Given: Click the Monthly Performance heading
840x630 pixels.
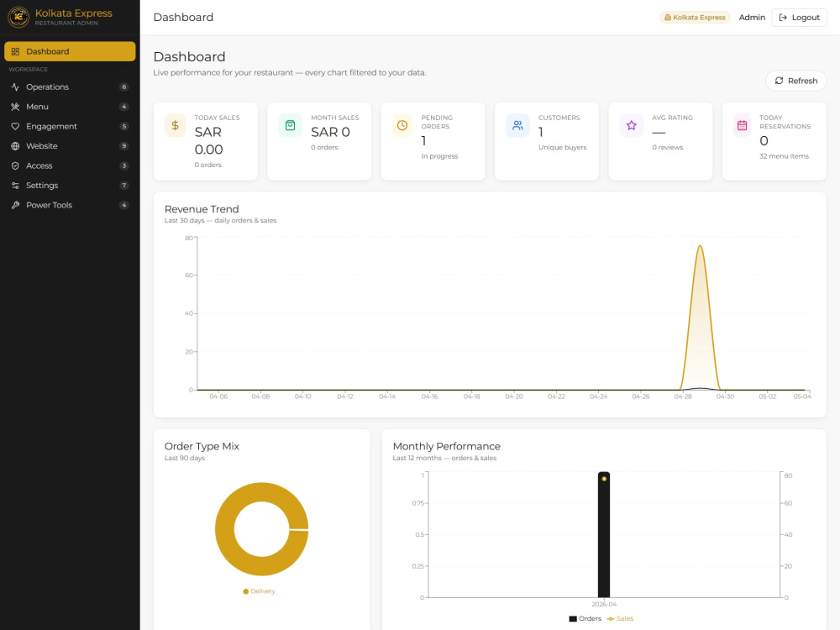Looking at the screenshot, I should tap(446, 446).
